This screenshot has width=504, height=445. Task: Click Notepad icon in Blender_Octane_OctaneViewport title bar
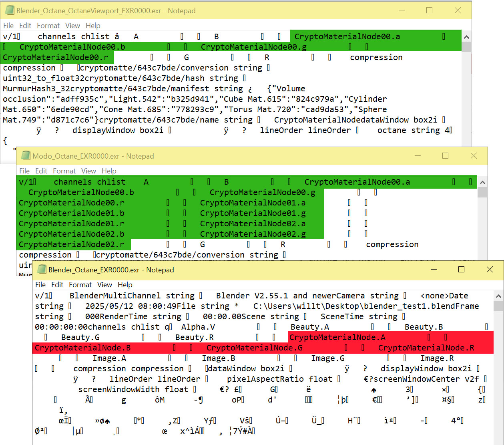10,11
